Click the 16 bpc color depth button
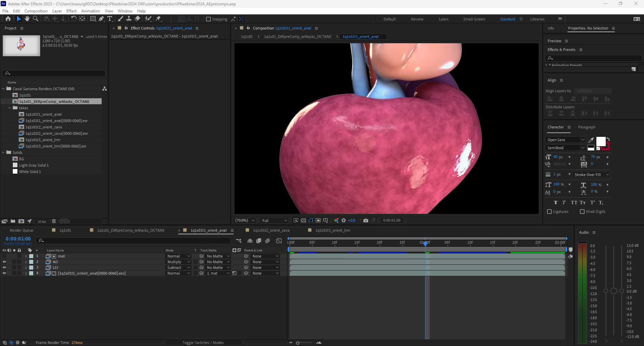The height and width of the screenshot is (346, 644). [x=42, y=221]
